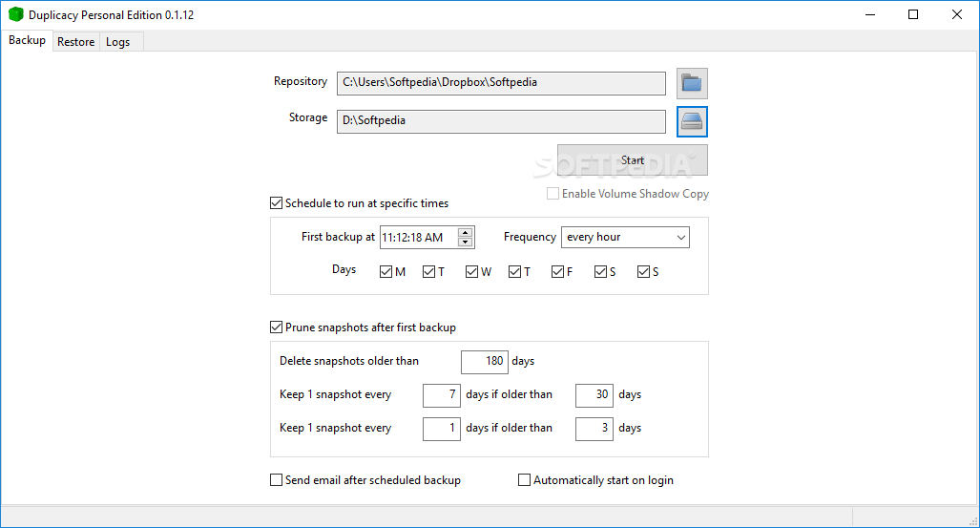Open the Frequency dropdown showing every hour
980x528 pixels.
pos(625,237)
